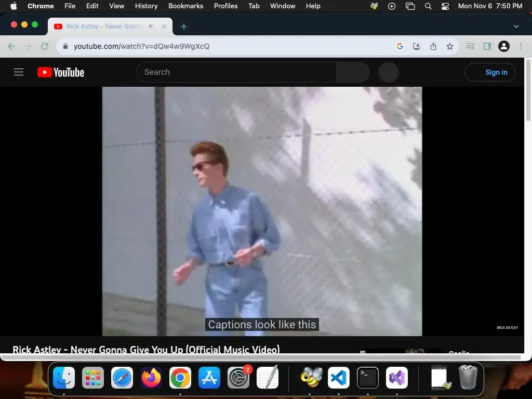This screenshot has height=399, width=532.
Task: Open System Settings from the Dock
Action: click(x=238, y=378)
